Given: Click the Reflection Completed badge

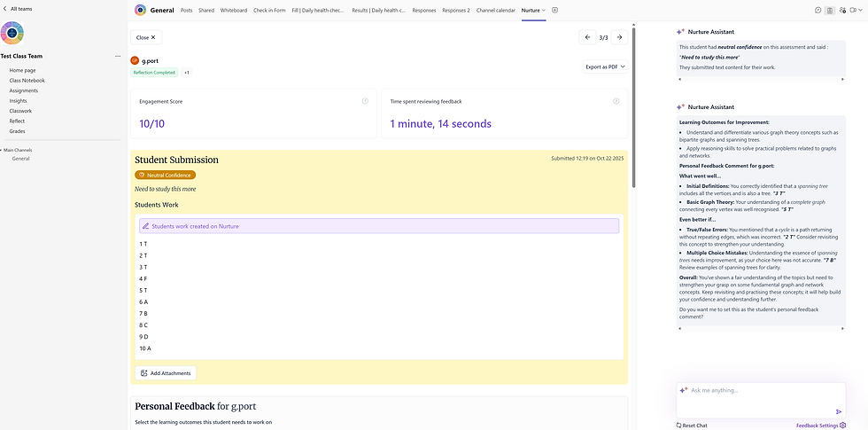Looking at the screenshot, I should click(x=154, y=73).
